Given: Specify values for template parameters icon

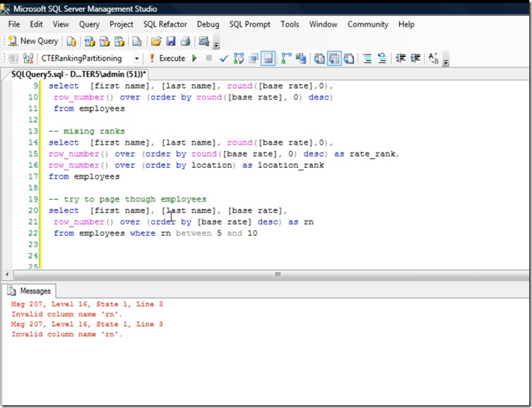Looking at the screenshot, I should [433, 59].
